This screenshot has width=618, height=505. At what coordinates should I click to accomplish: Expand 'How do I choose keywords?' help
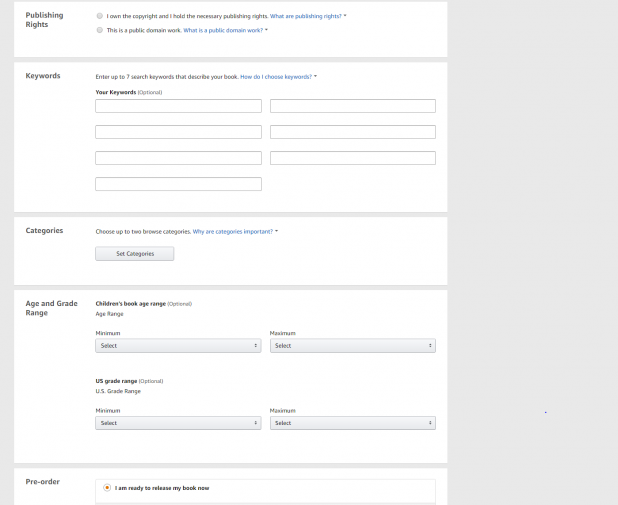pos(276,77)
